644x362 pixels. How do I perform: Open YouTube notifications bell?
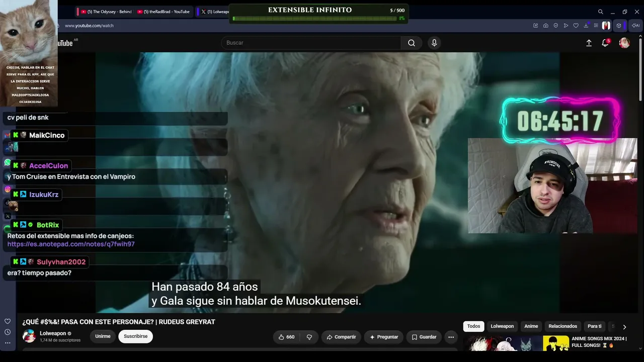click(x=605, y=43)
